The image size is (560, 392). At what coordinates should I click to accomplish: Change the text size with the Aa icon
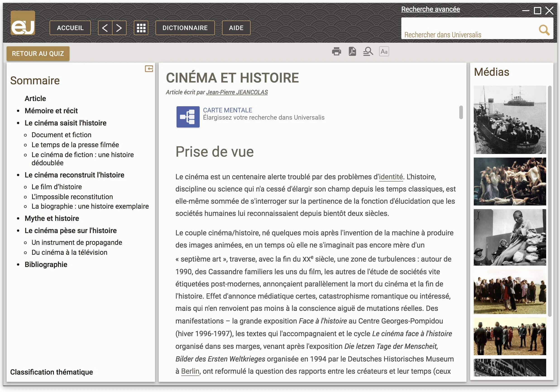[384, 51]
